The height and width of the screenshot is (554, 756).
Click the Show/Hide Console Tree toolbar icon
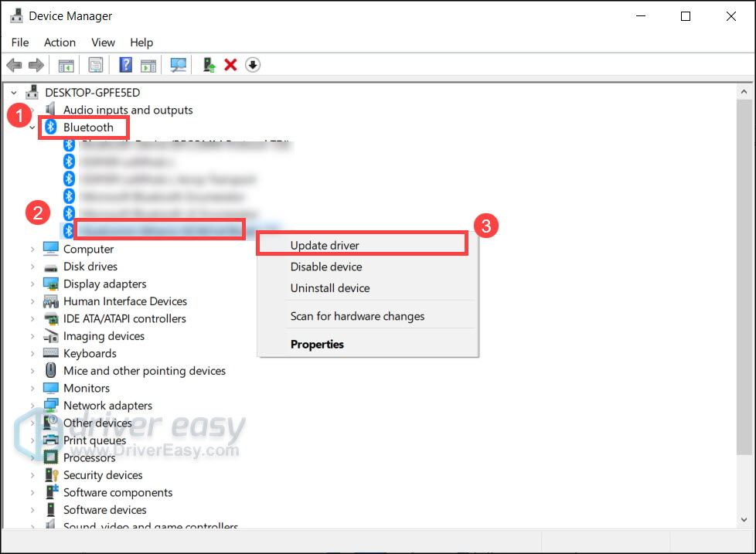pos(66,66)
